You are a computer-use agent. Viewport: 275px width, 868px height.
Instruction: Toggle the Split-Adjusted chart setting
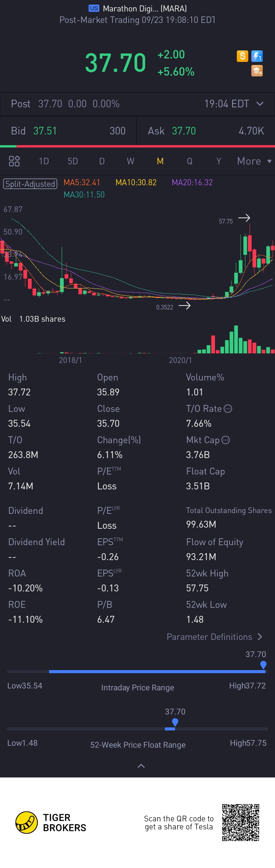coord(30,184)
